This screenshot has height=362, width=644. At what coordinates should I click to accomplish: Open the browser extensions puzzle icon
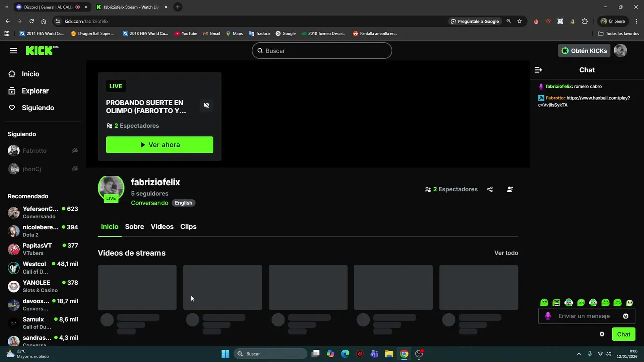[585, 21]
